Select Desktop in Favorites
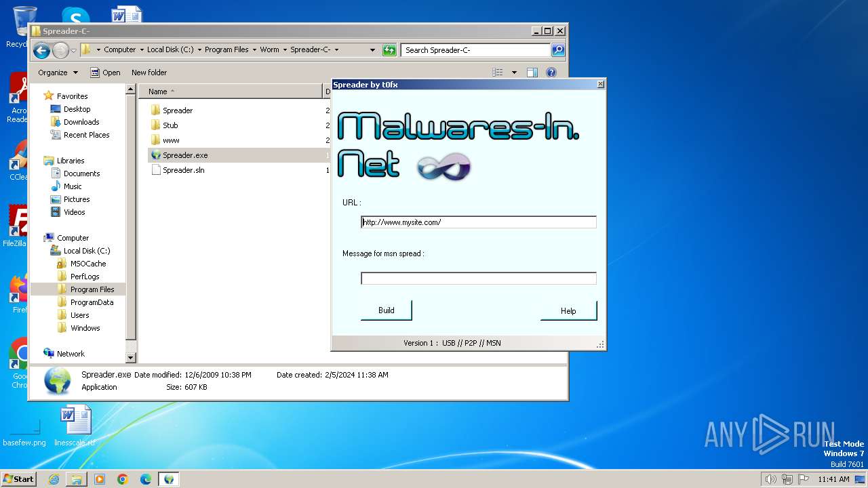The width and height of the screenshot is (868, 488). pos(77,109)
